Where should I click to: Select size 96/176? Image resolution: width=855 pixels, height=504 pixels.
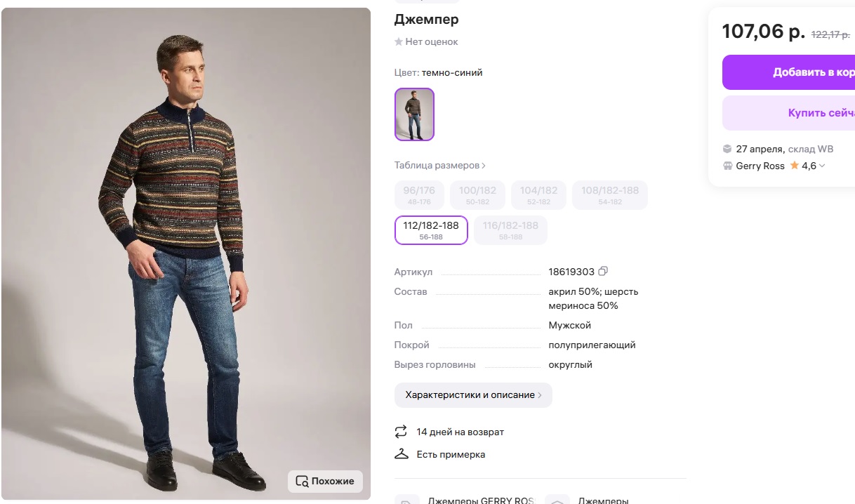(419, 195)
